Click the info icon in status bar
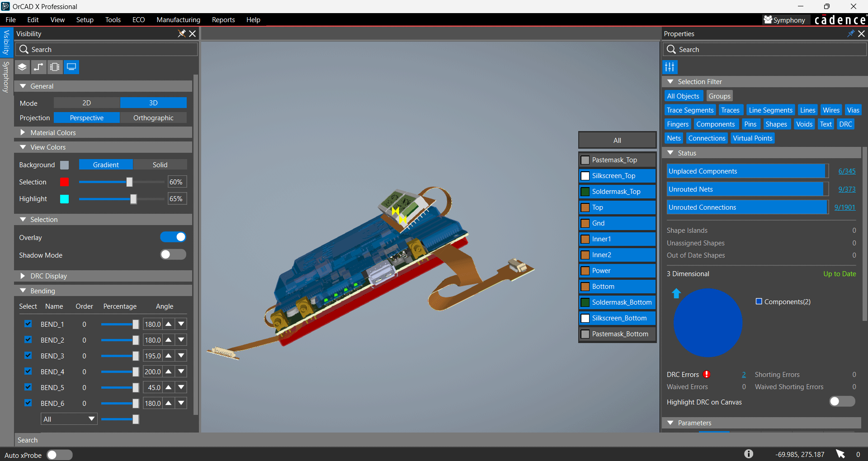This screenshot has width=868, height=461. tap(749, 454)
